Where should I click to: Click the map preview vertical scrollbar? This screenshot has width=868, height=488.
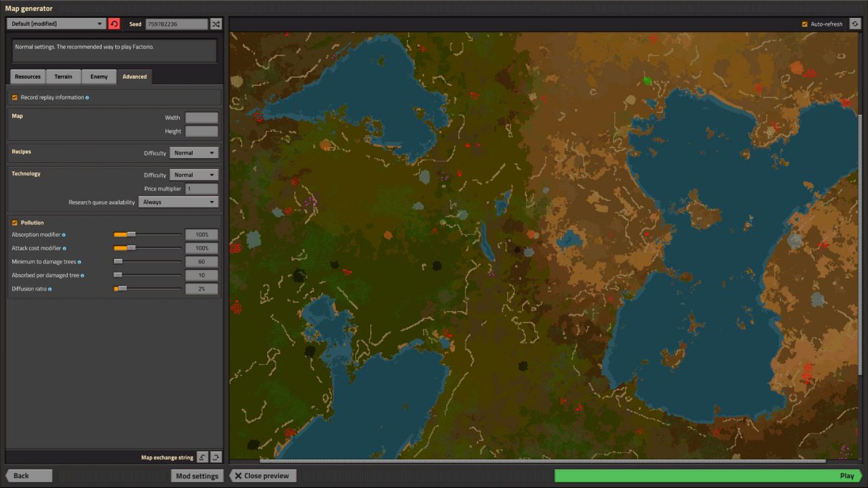tap(859, 245)
